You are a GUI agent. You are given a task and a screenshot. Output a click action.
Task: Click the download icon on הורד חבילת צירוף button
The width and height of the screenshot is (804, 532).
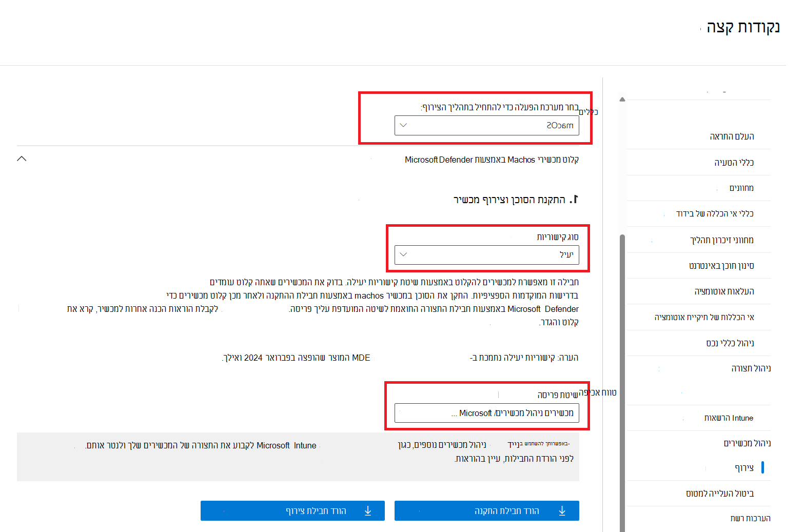(x=367, y=510)
